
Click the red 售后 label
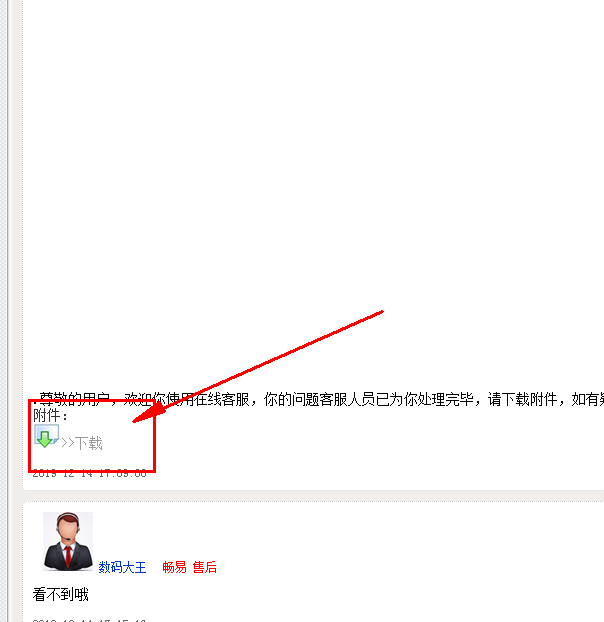pyautogui.click(x=205, y=567)
